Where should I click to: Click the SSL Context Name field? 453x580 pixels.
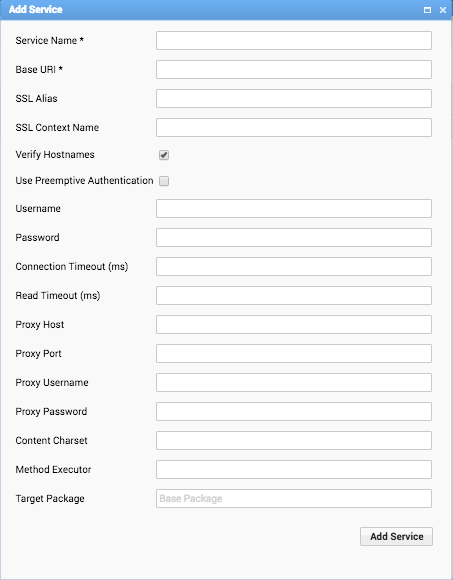pyautogui.click(x=294, y=127)
